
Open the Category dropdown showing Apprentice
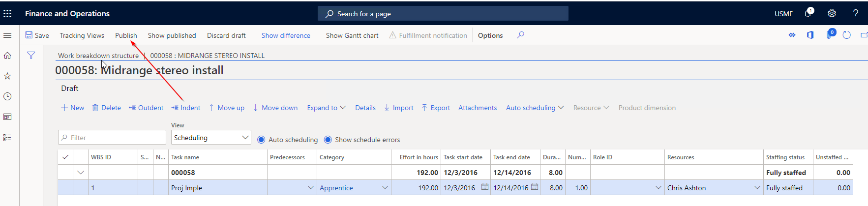[385, 187]
